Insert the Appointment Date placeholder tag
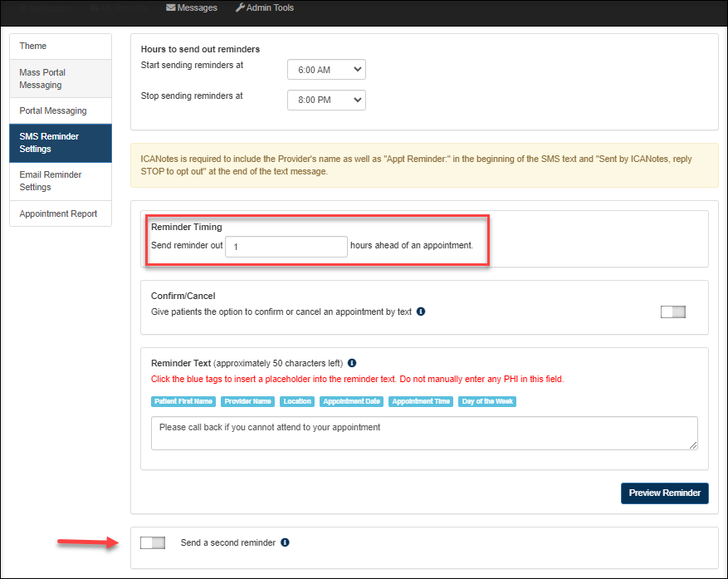Image resolution: width=728 pixels, height=579 pixels. tap(352, 401)
